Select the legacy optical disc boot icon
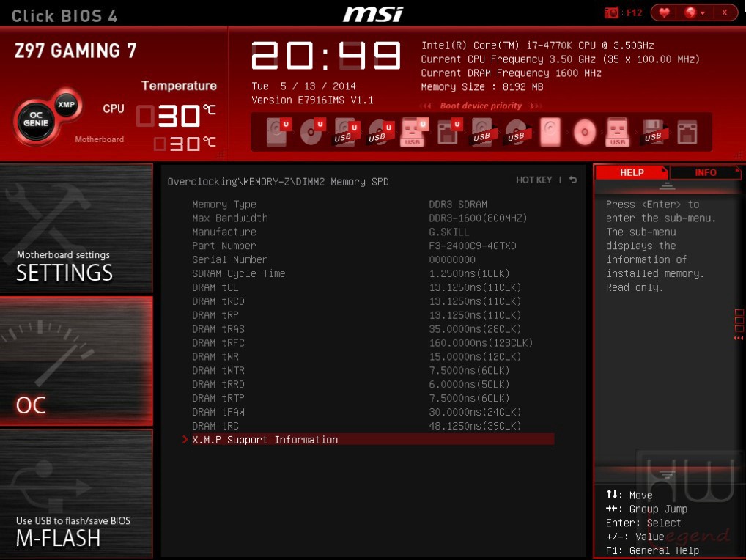This screenshot has height=560, width=746. point(585,132)
